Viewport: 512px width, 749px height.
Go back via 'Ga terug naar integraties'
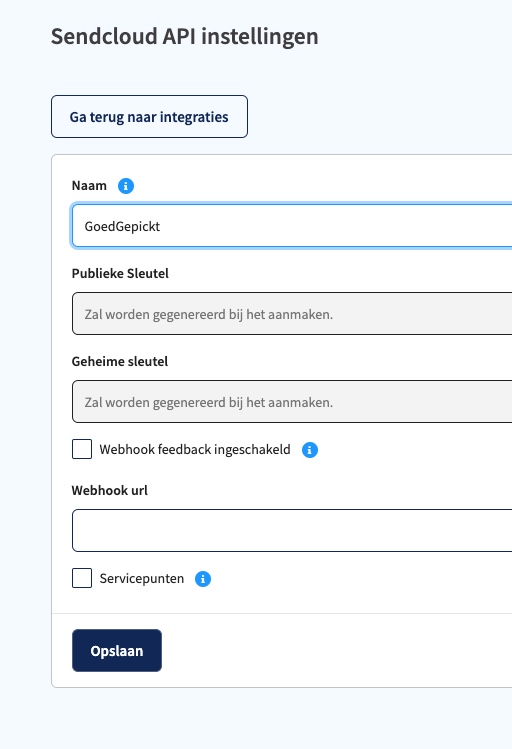click(149, 117)
